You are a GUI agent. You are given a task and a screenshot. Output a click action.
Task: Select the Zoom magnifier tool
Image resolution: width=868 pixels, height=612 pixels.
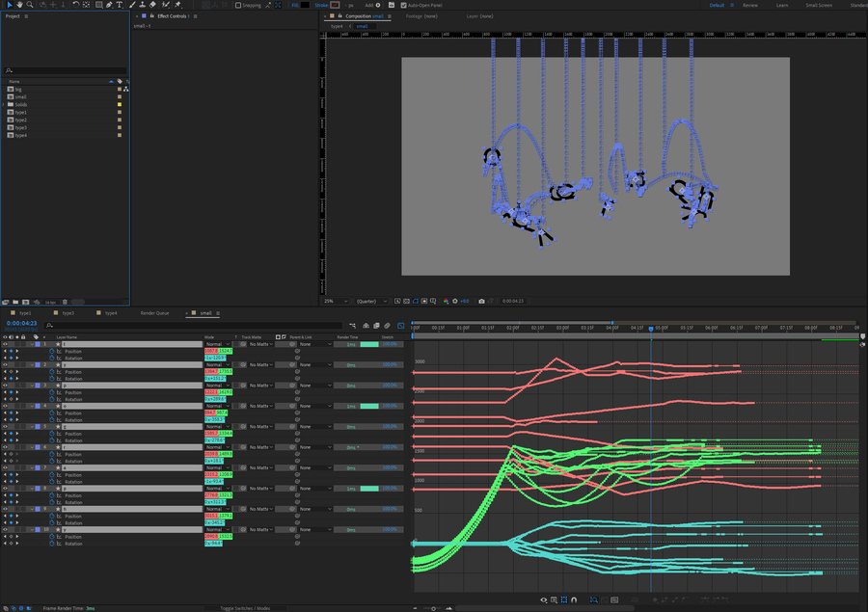(31, 5)
